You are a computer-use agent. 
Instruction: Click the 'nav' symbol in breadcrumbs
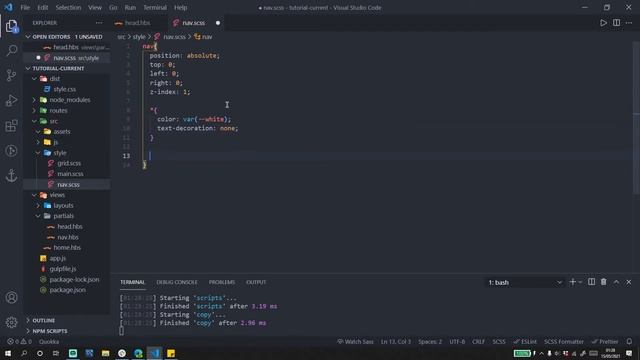[x=203, y=37]
